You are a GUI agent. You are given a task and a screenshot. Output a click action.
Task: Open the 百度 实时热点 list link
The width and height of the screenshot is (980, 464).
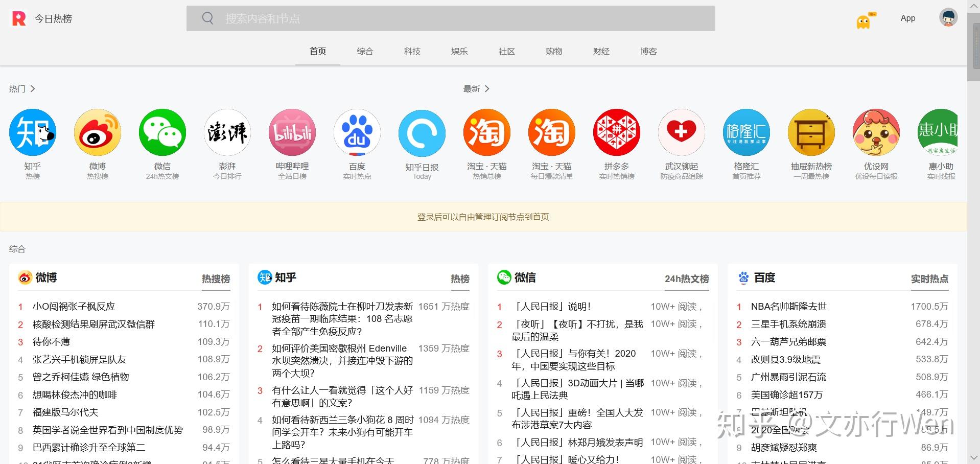tap(930, 279)
